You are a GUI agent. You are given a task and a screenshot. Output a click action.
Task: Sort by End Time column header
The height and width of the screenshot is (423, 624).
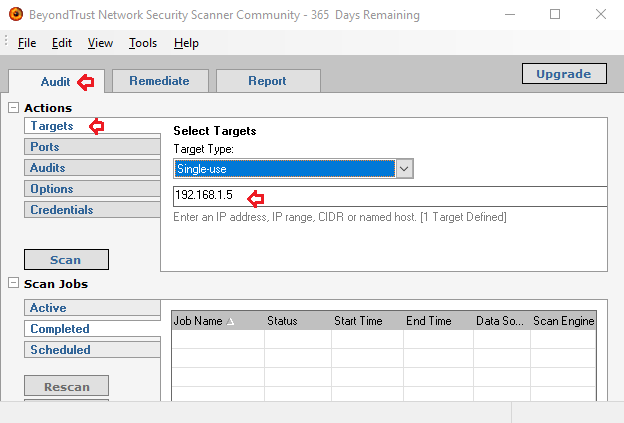[x=439, y=321]
